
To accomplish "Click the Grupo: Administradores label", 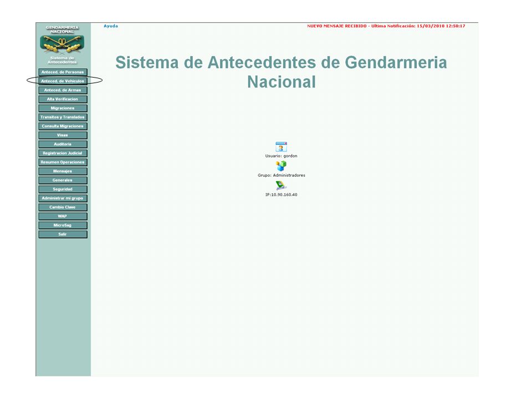I will point(282,176).
